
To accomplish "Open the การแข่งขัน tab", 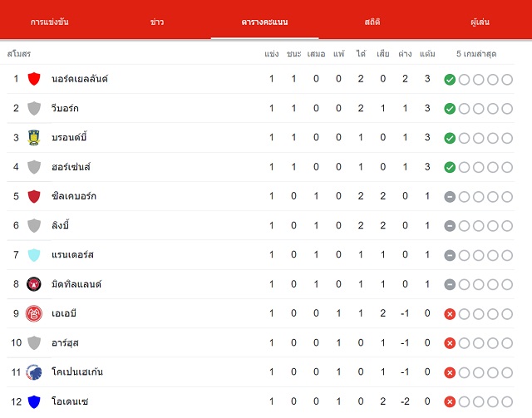I will coord(50,22).
